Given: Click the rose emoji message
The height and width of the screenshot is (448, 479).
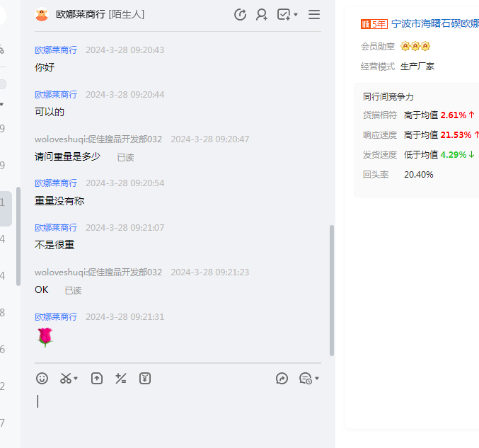Looking at the screenshot, I should (45, 338).
